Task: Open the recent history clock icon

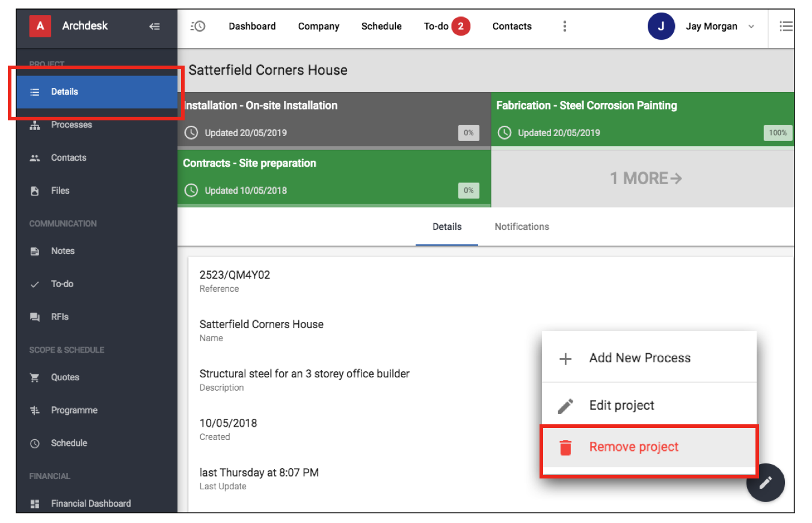Action: pyautogui.click(x=197, y=26)
